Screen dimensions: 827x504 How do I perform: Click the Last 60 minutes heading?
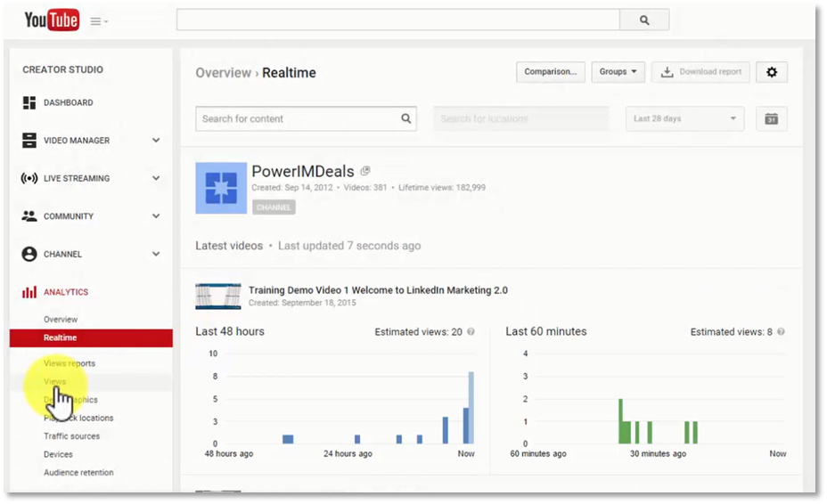pos(546,331)
